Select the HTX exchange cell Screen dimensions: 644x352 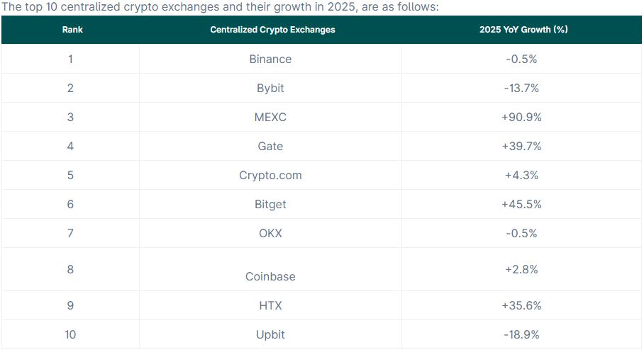tap(270, 305)
